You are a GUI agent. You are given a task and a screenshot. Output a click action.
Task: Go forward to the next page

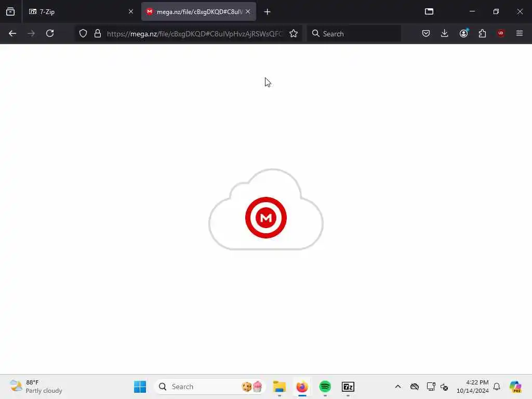point(31,33)
